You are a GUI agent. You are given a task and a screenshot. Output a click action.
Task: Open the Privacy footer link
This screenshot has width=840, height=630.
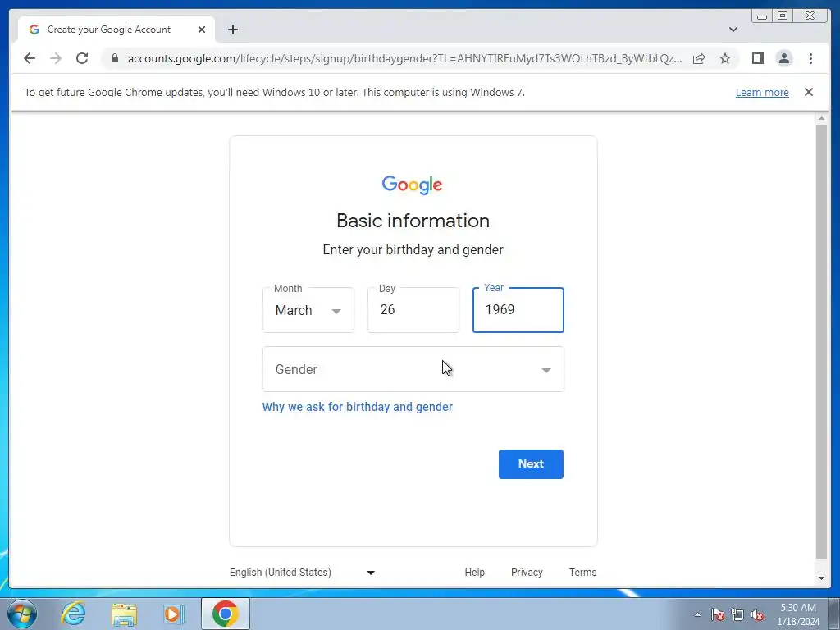(x=527, y=572)
